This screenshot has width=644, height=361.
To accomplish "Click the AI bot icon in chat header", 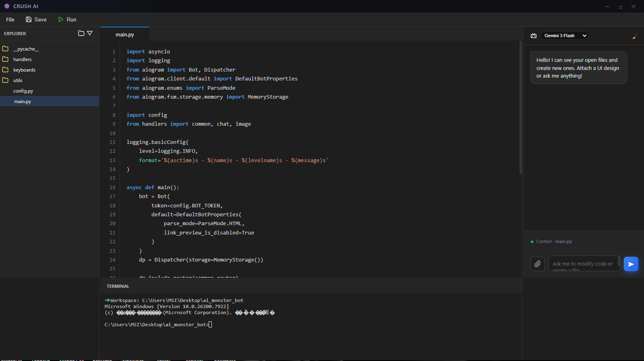I will pyautogui.click(x=534, y=36).
